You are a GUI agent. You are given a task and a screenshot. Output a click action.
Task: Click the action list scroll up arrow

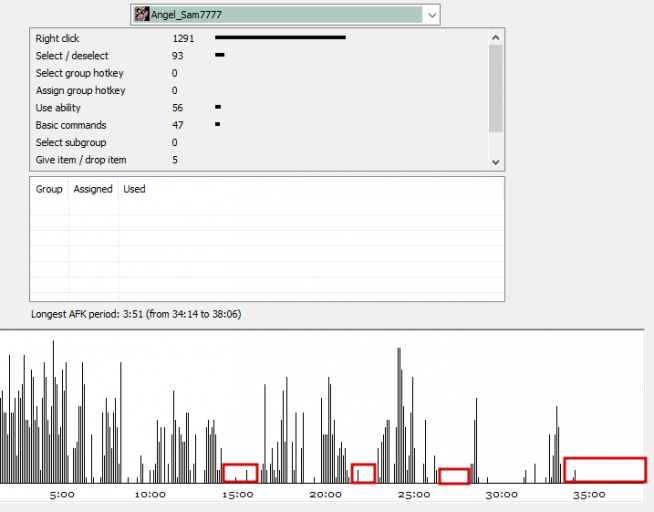[496, 38]
